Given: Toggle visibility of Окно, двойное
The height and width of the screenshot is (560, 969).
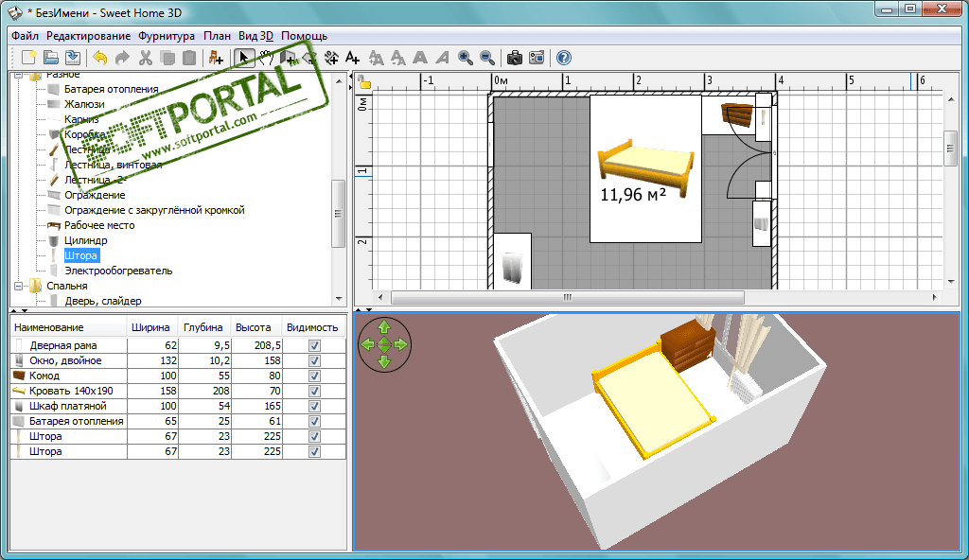Looking at the screenshot, I should tap(314, 360).
